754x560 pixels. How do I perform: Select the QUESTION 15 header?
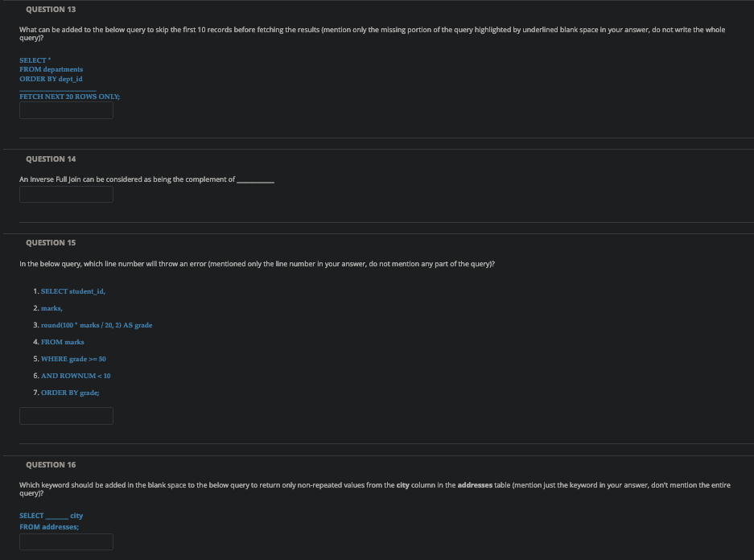pyautogui.click(x=51, y=242)
